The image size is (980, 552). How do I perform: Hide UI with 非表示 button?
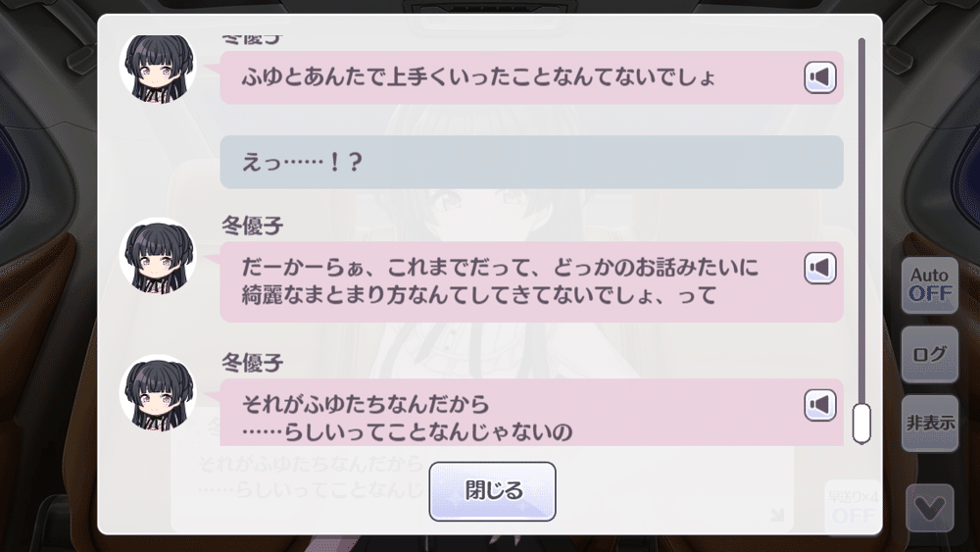(x=930, y=424)
